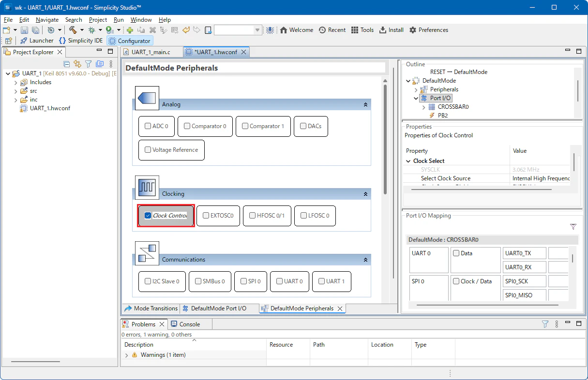This screenshot has width=588, height=380.
Task: Expand the src folder
Action: point(15,91)
